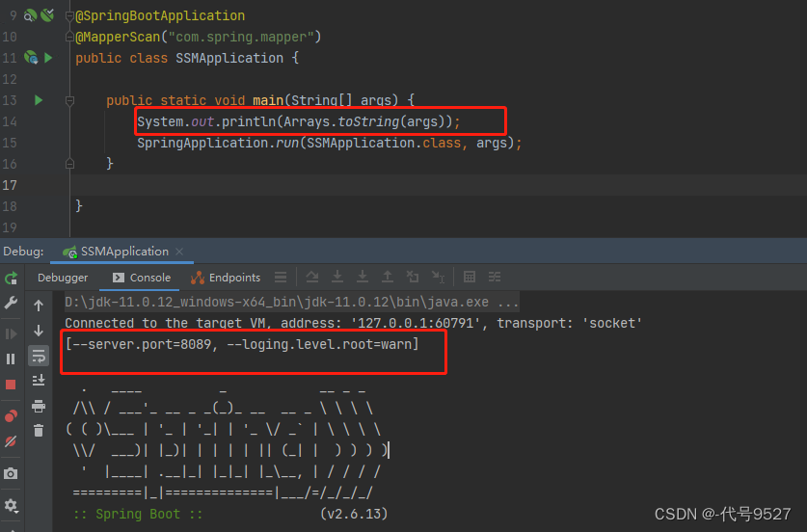
Task: Place the cursor on empty line 17
Action: point(438,185)
